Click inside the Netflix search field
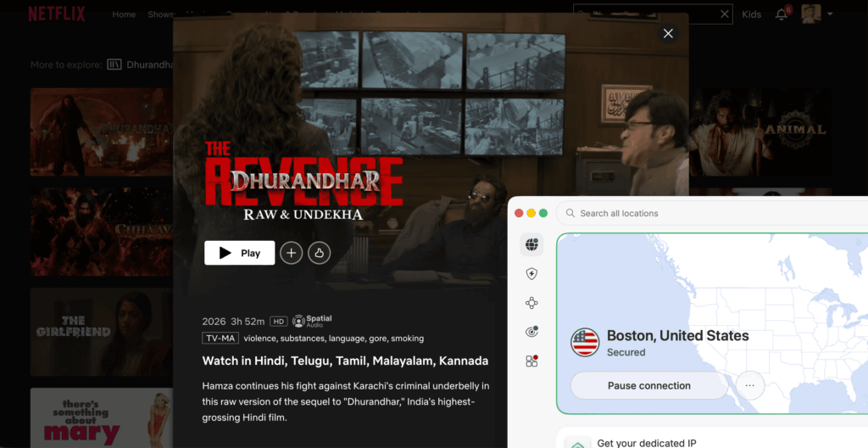The image size is (868, 448). pyautogui.click(x=653, y=14)
